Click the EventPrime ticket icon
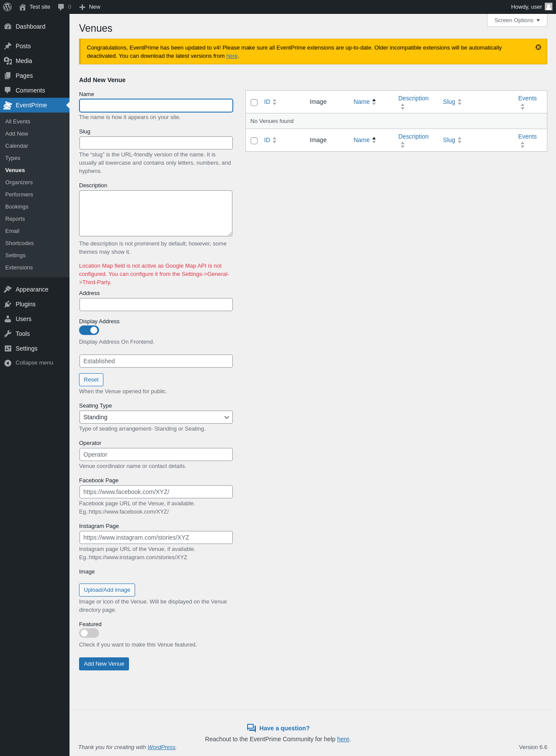 click(8, 105)
